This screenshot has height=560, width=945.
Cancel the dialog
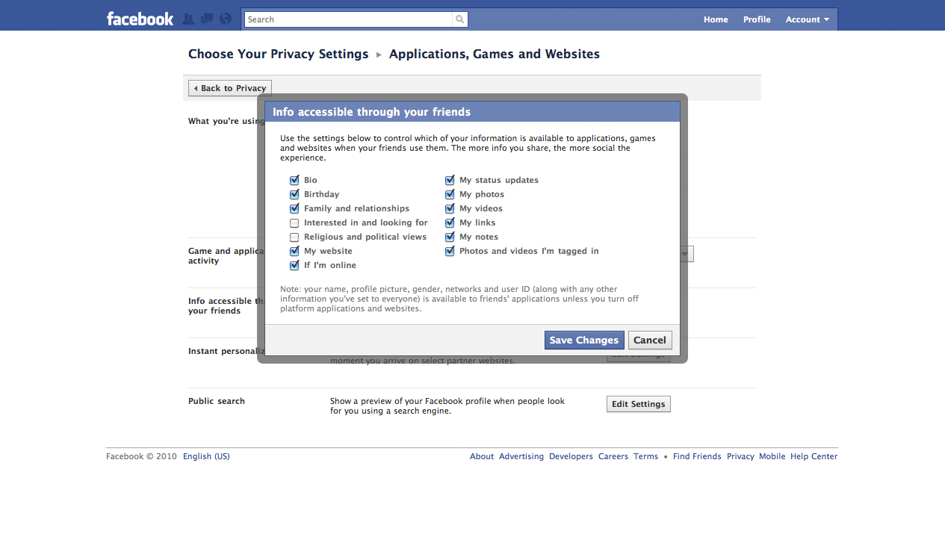pos(650,340)
